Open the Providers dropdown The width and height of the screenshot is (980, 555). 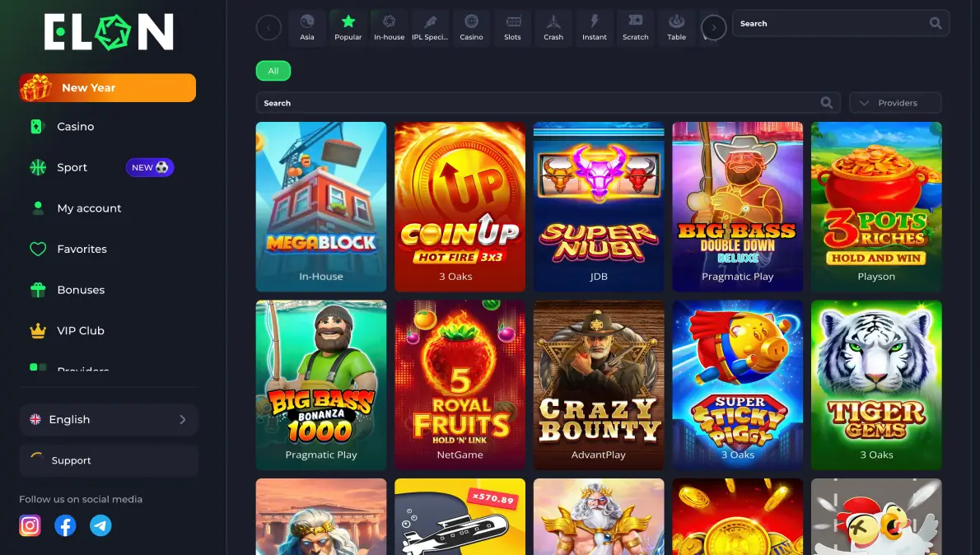pyautogui.click(x=895, y=102)
